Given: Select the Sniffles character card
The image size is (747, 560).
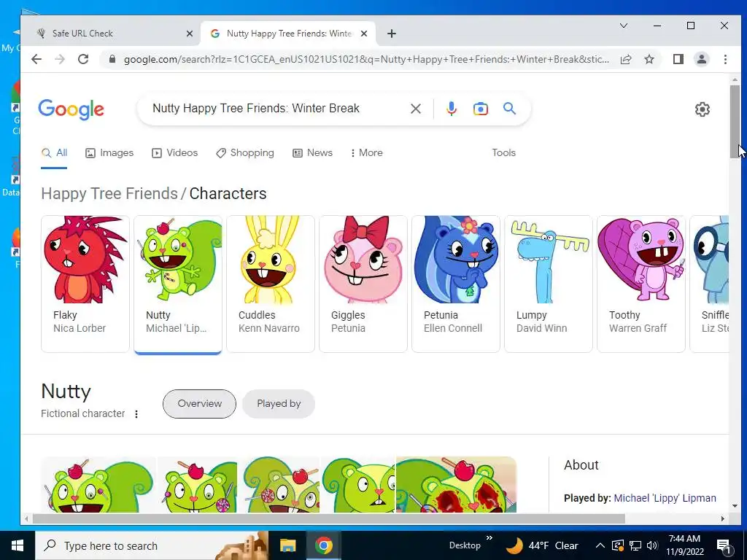Looking at the screenshot, I should pos(709,284).
